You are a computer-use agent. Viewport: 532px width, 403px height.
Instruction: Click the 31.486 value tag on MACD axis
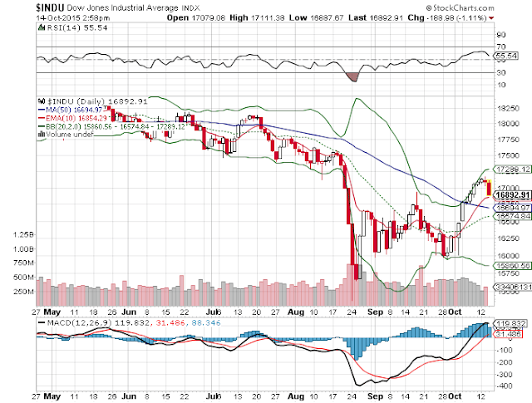(508, 334)
